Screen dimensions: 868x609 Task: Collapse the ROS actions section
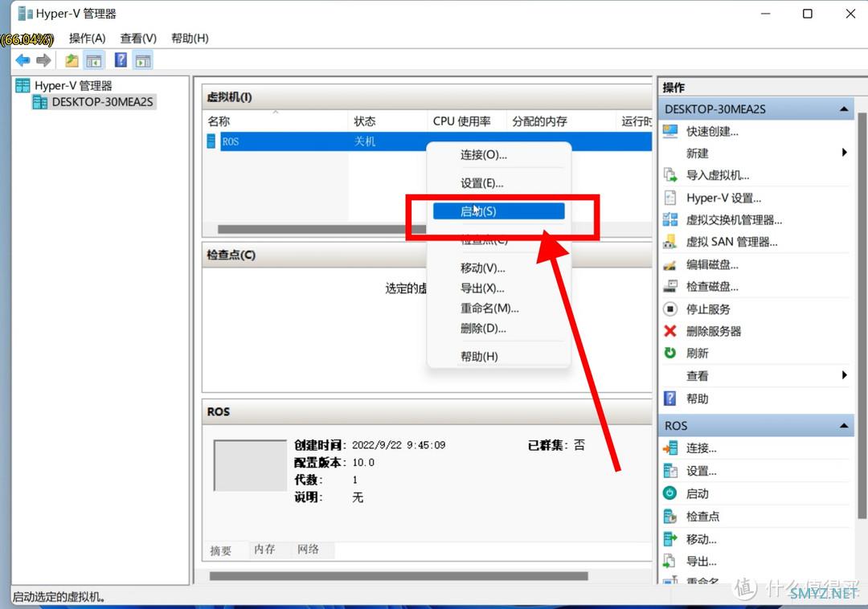(844, 425)
